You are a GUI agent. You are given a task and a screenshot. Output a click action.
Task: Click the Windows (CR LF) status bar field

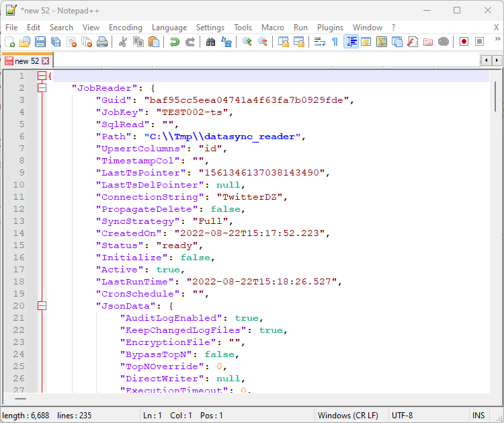point(348,416)
